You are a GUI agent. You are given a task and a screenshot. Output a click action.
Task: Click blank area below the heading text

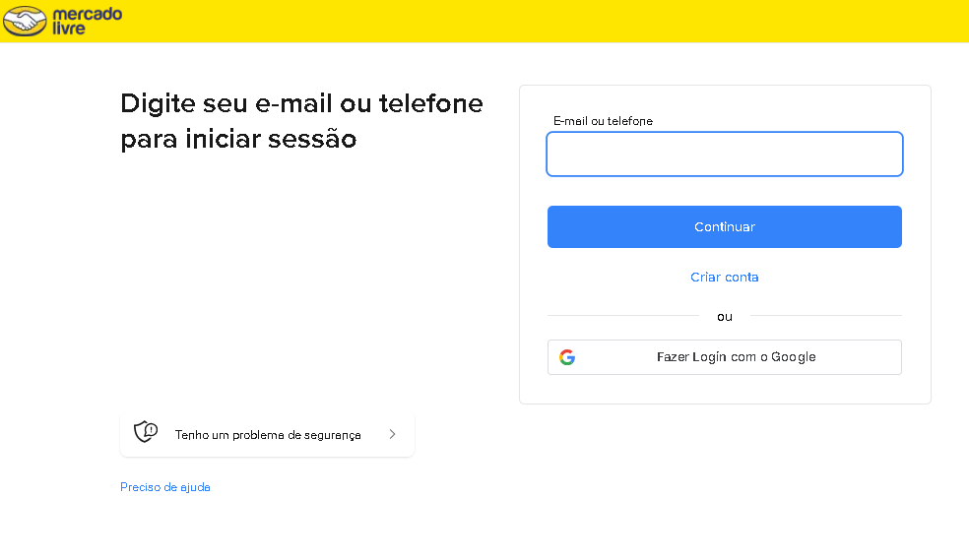[295, 276]
